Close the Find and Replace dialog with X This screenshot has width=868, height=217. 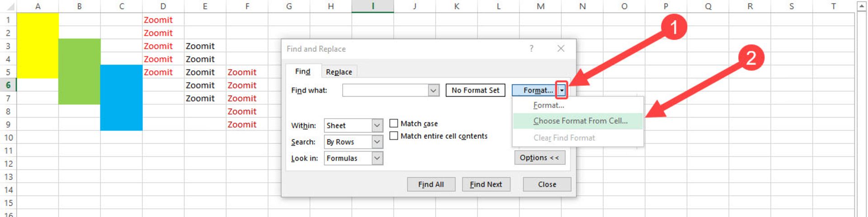coord(561,48)
